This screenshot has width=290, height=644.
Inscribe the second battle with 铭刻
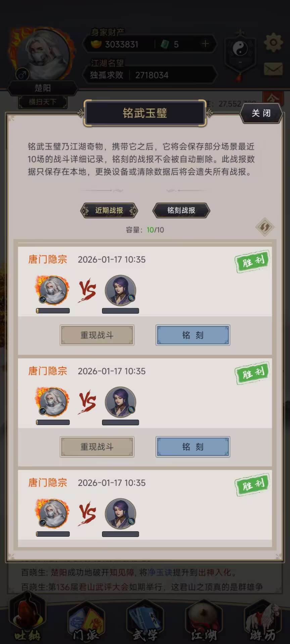tap(193, 447)
